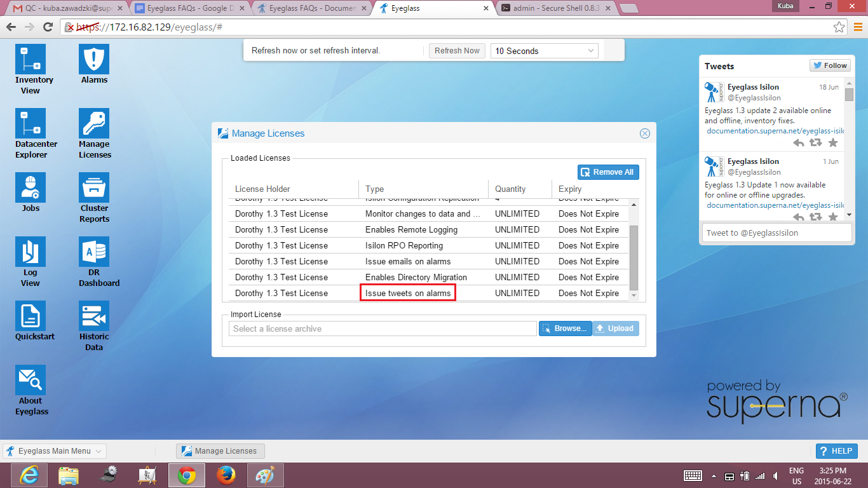Viewport: 868px width, 488px height.
Task: Open the refresh interval 10 Seconds dropdown
Action: pos(545,51)
